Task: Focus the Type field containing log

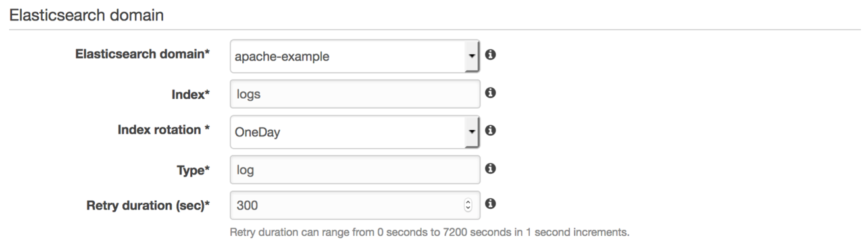Action: [355, 169]
